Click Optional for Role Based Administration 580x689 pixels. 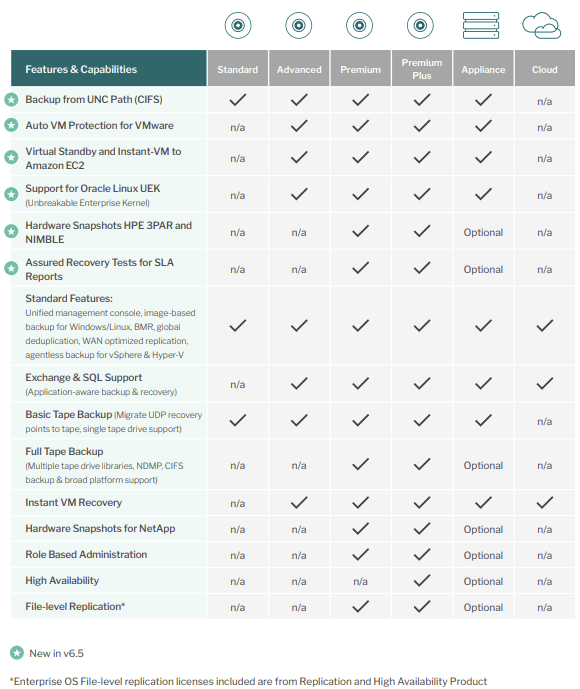point(483,555)
